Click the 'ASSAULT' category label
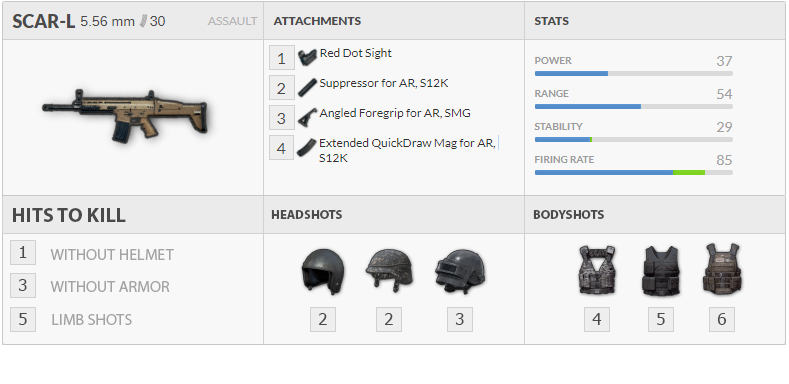Screen dimensions: 789x384 point(232,21)
